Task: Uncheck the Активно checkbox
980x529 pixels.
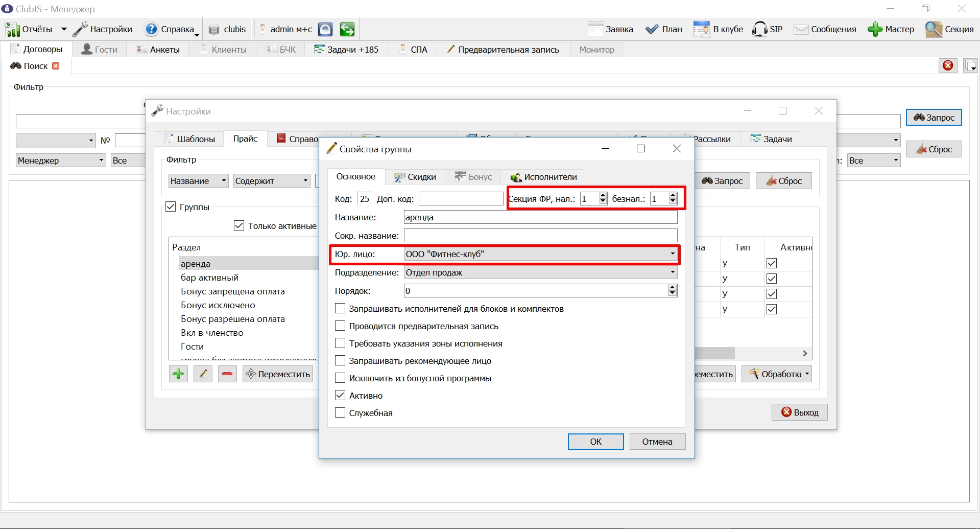Action: coord(340,396)
